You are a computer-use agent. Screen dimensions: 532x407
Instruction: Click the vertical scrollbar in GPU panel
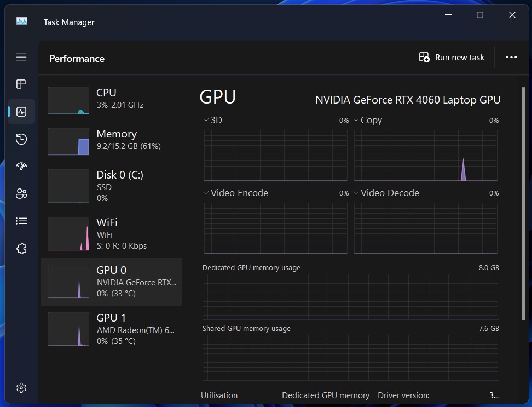pos(523,203)
